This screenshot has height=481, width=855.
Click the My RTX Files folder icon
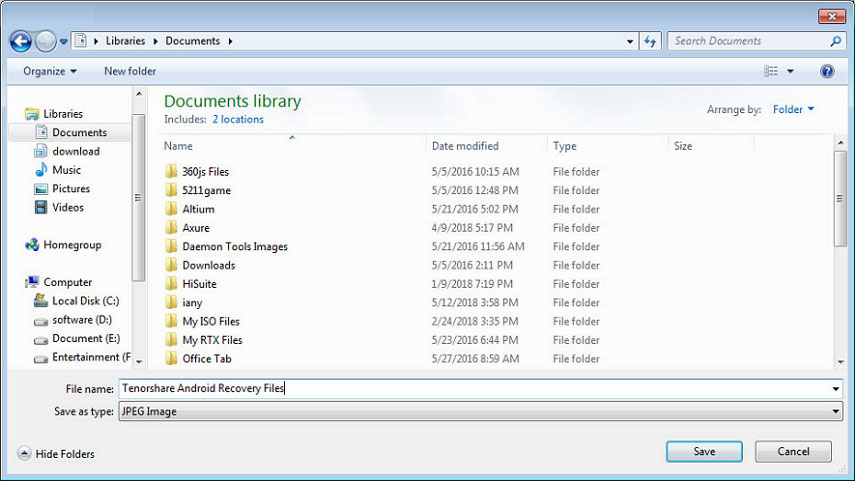click(171, 340)
